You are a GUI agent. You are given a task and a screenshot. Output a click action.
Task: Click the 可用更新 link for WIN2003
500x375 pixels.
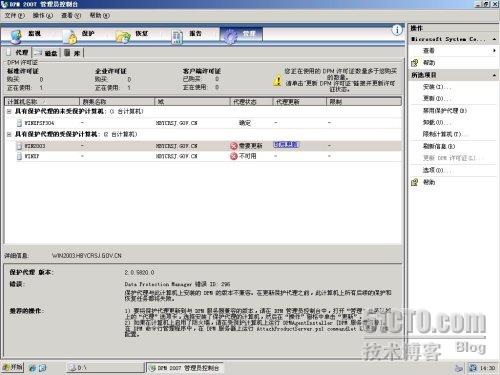pos(286,145)
